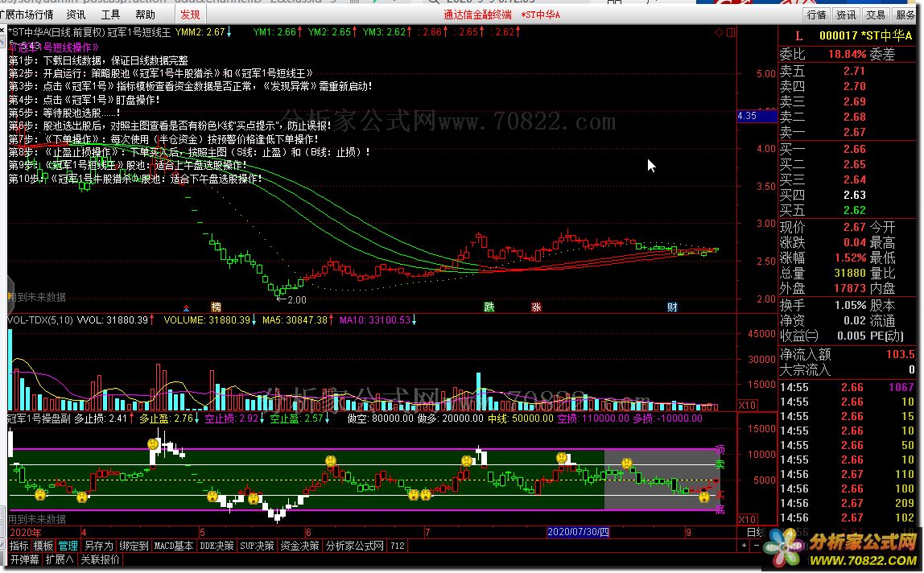This screenshot has width=924, height=573.
Task: Click the 涨幅 value 1.52%
Action: pos(850,258)
